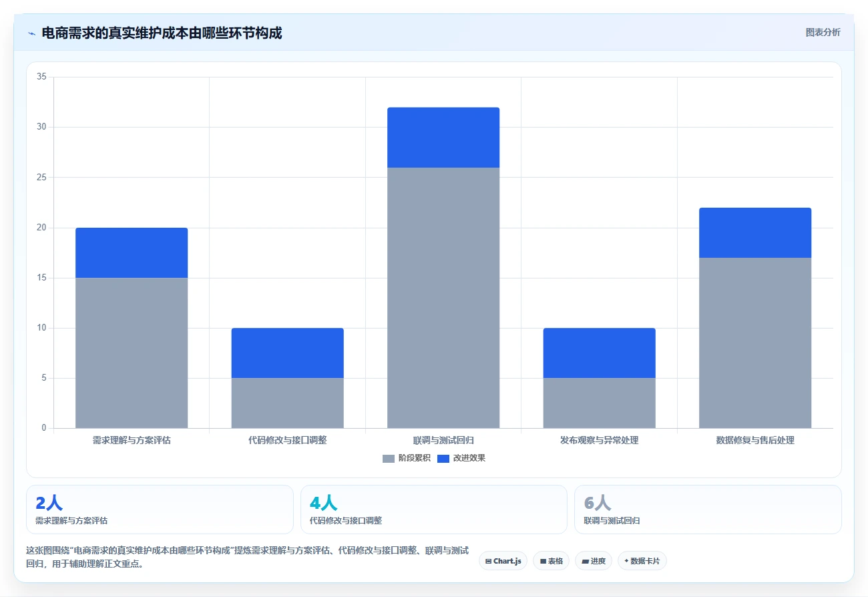The height and width of the screenshot is (597, 868).
Task: Click the description paragraph starting 这张图围绕
Action: coord(247,557)
